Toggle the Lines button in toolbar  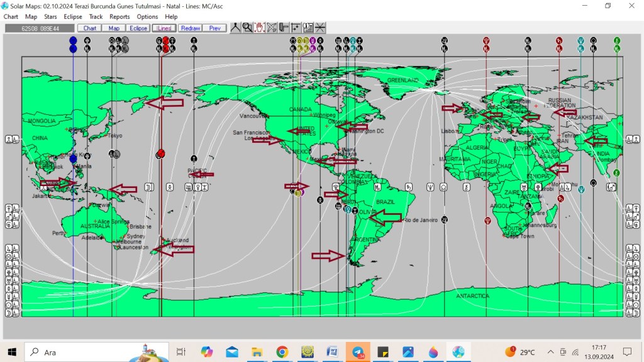(164, 28)
